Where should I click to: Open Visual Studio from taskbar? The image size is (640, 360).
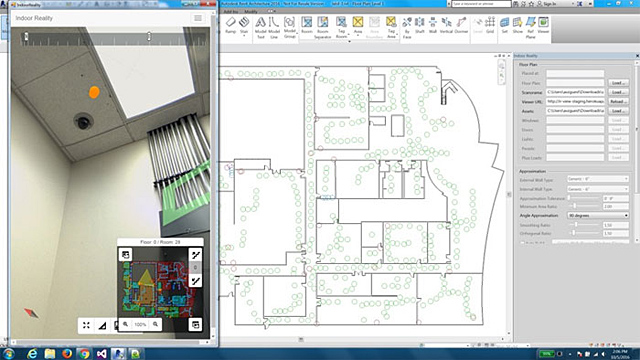[x=101, y=353]
